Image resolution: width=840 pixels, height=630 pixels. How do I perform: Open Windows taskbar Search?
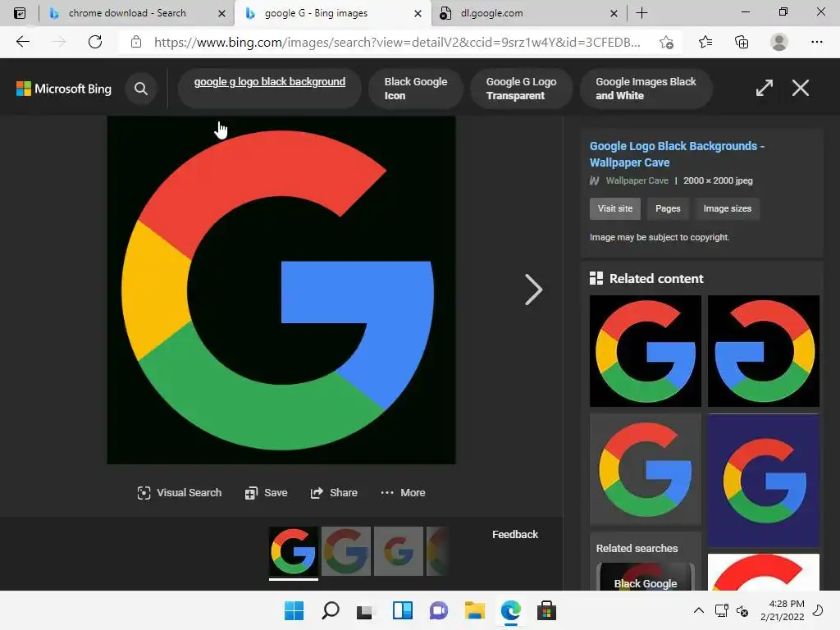330,610
